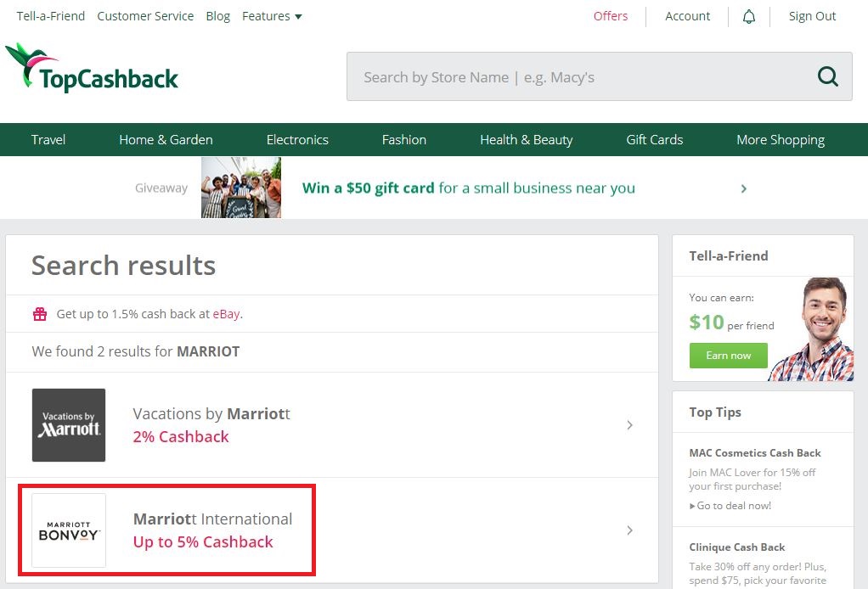Click the Vacations by Marriott logo
Image resolution: width=868 pixels, height=589 pixels.
[x=69, y=424]
